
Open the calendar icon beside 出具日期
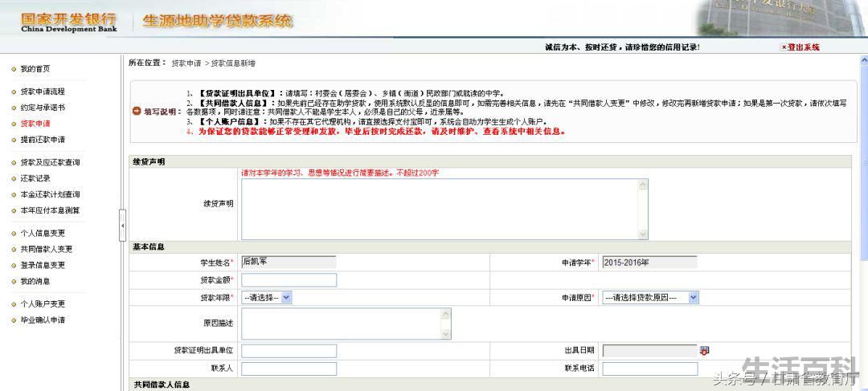[704, 350]
